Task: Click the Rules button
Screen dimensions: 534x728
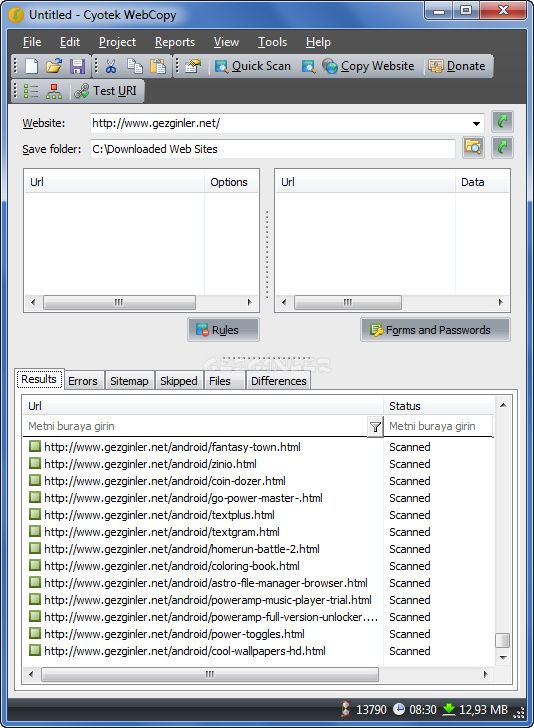Action: tap(223, 330)
